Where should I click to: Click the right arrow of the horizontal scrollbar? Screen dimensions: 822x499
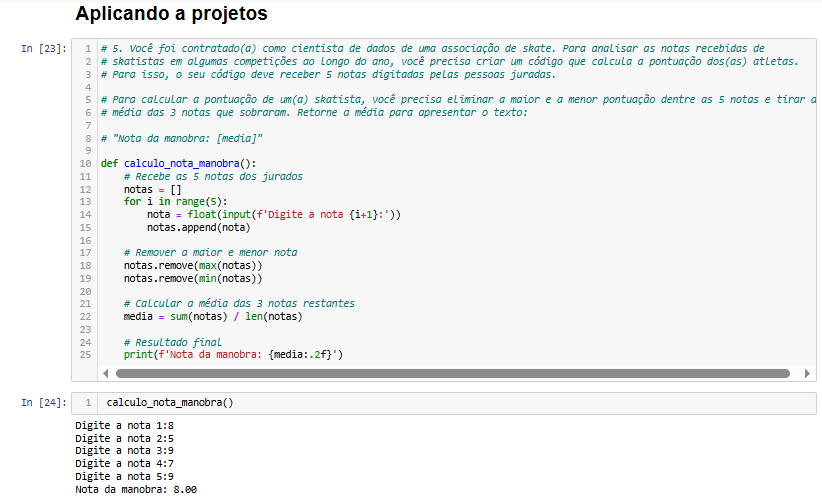tap(807, 373)
